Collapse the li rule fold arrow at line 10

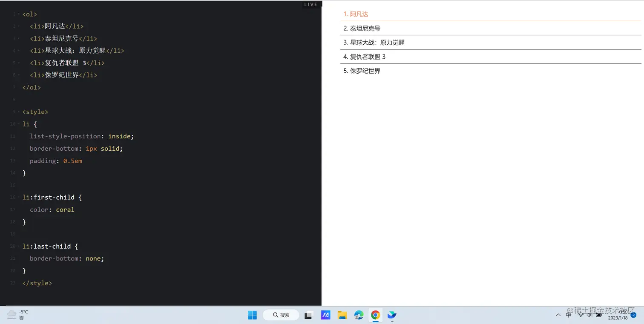tap(18, 124)
